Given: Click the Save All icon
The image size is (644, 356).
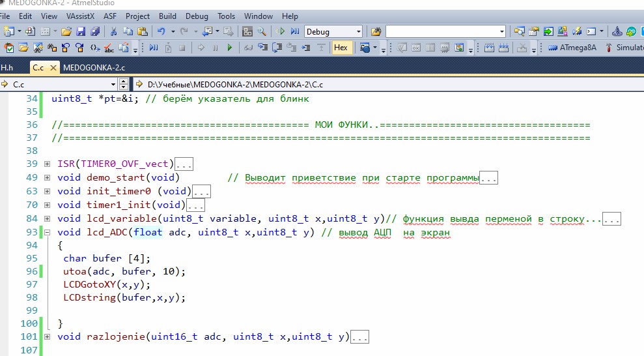Looking at the screenshot, I should tap(95, 31).
